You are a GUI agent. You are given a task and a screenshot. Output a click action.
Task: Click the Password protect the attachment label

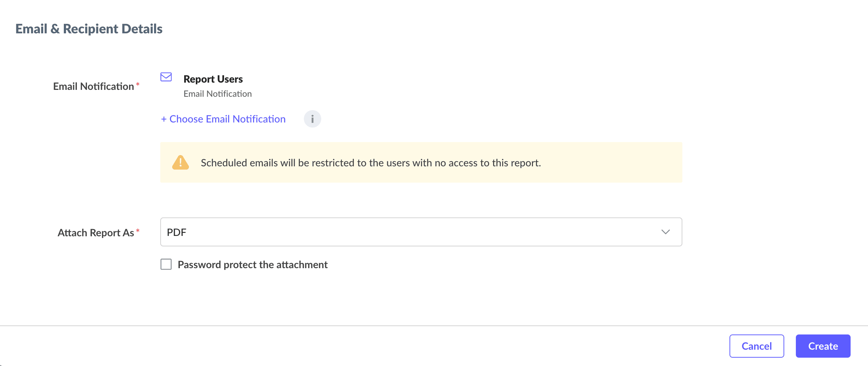(x=252, y=265)
